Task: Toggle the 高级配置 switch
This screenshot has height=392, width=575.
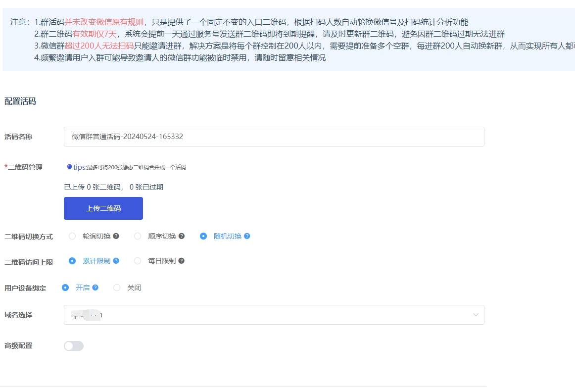Action: tap(74, 346)
